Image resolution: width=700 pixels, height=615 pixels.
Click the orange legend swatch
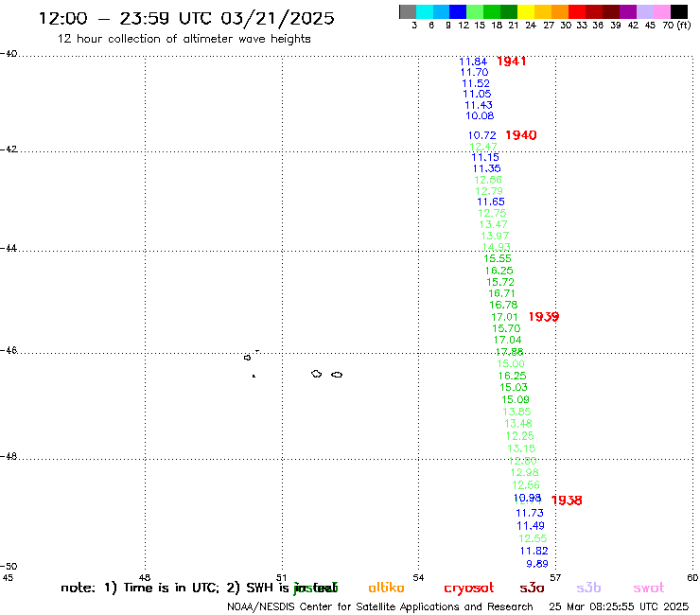pyautogui.click(x=560, y=11)
